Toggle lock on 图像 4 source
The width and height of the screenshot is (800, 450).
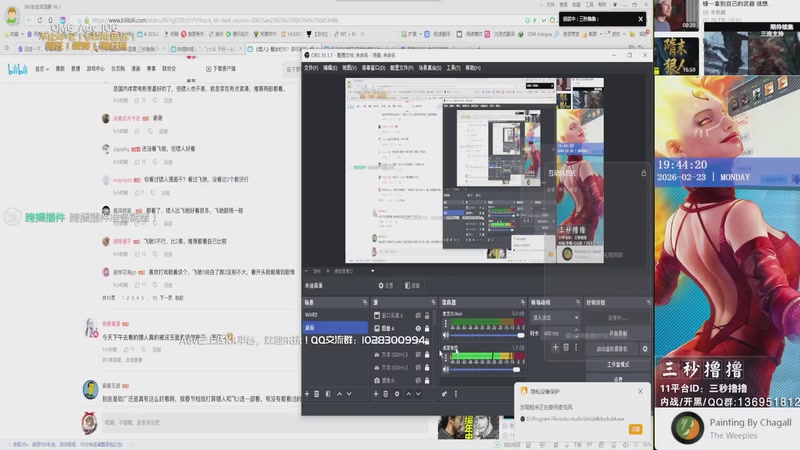click(427, 329)
